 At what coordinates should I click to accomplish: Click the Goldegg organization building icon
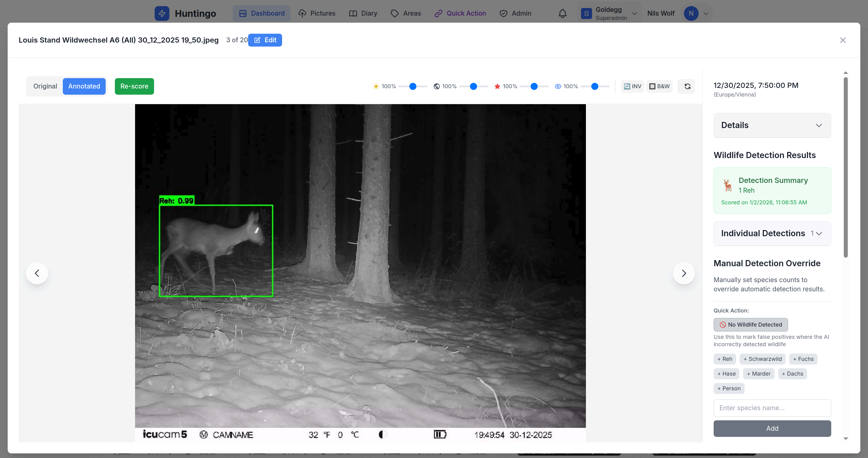pos(586,13)
